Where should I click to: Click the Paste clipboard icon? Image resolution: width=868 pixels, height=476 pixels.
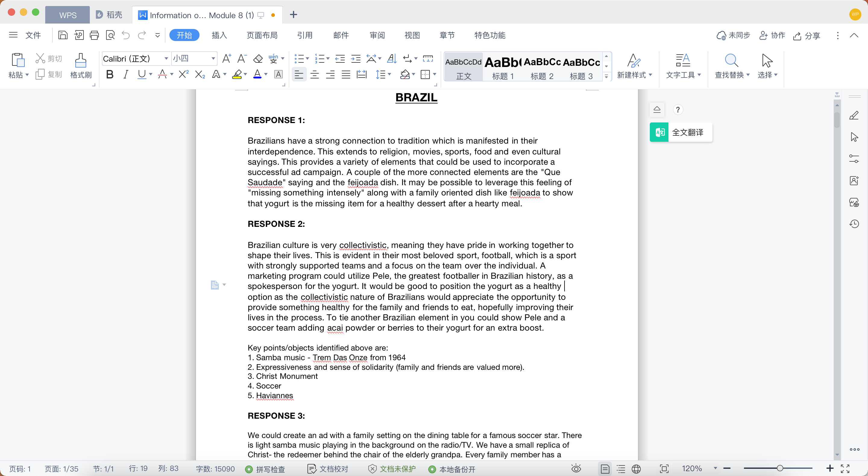pos(18,61)
